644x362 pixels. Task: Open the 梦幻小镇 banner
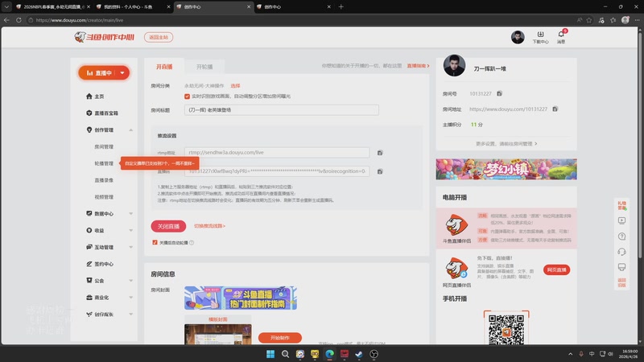pyautogui.click(x=506, y=169)
